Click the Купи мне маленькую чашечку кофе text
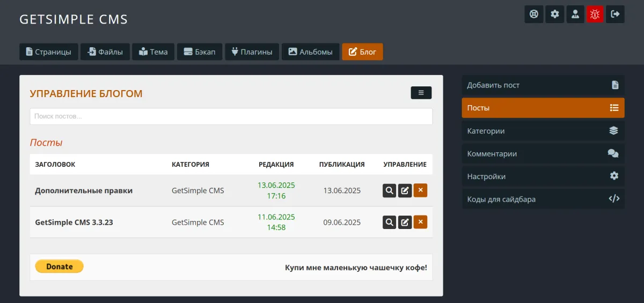 coord(356,267)
